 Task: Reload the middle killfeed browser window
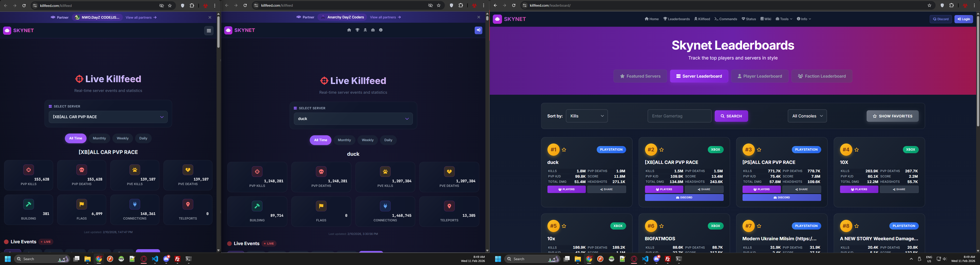245,5
